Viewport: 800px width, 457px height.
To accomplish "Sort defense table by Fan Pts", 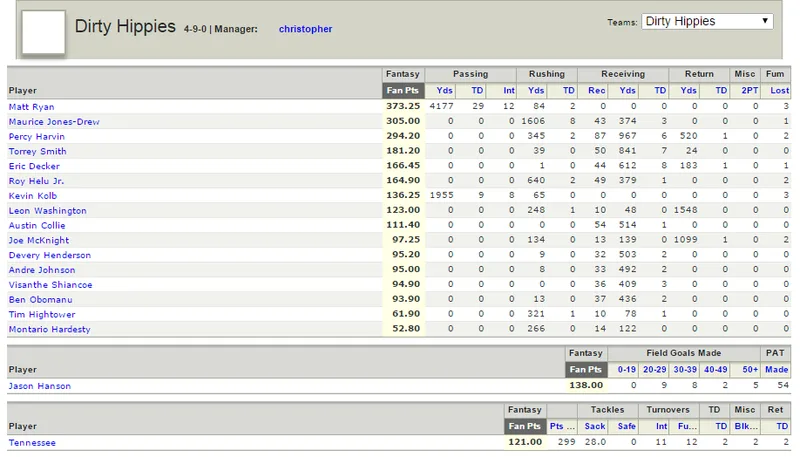I will 524,426.
